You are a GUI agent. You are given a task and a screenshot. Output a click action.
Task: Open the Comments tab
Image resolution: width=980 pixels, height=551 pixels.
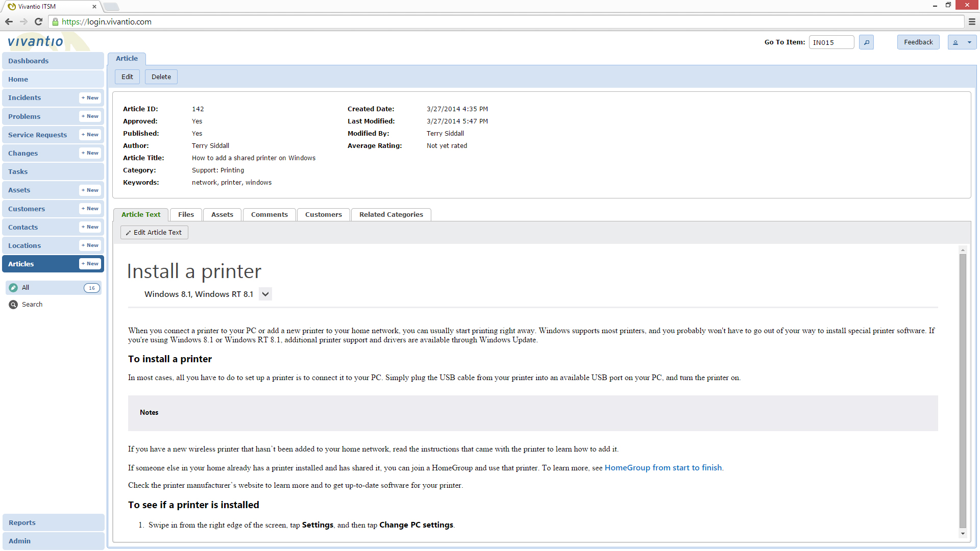coord(269,215)
